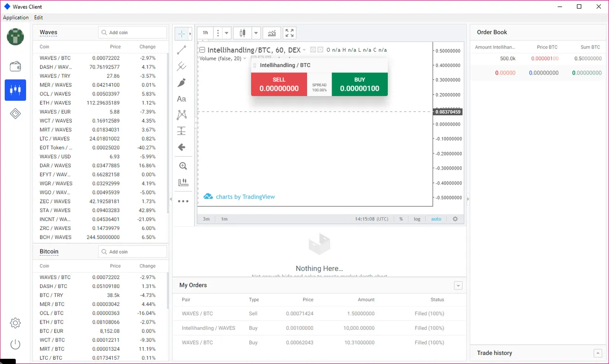Expand symbol title dropdown after DEX
The image size is (609, 364).
[304, 50]
